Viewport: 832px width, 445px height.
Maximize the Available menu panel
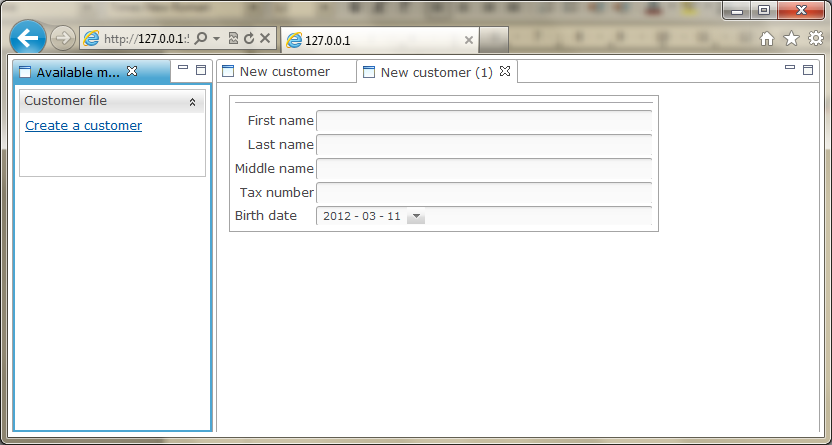coord(201,70)
